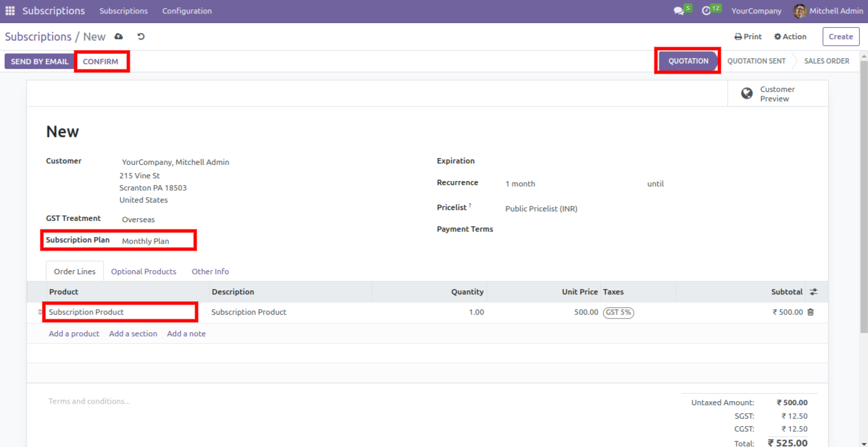
Task: Open the Subscription Plan dropdown field
Action: click(157, 241)
